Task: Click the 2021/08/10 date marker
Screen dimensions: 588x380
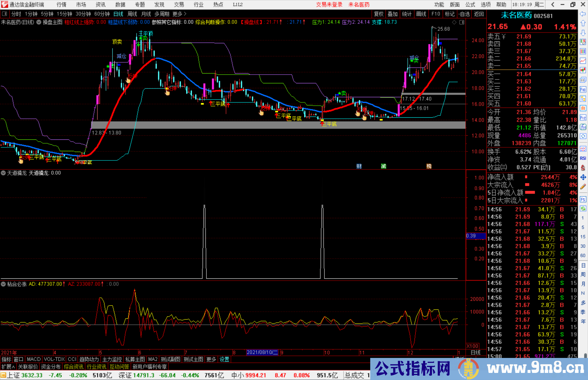Action: [x=262, y=352]
